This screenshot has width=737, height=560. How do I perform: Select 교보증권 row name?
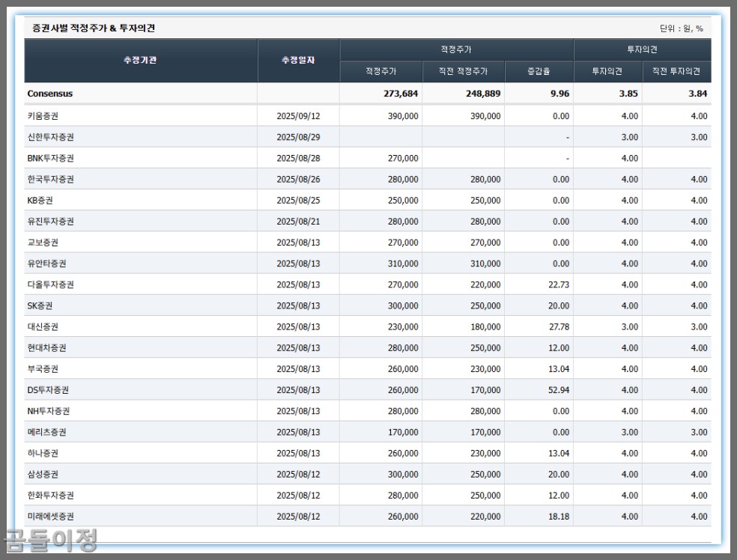click(43, 243)
